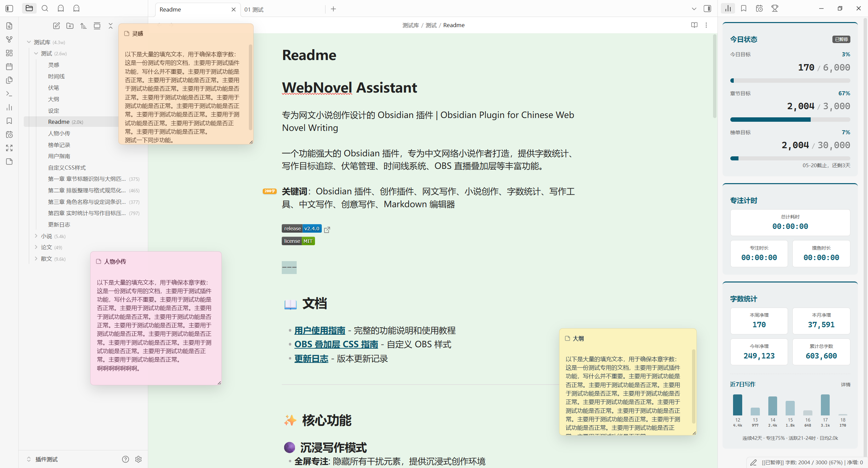Open 榜单记录 in the file tree
This screenshot has height=468, width=868.
tap(59, 145)
